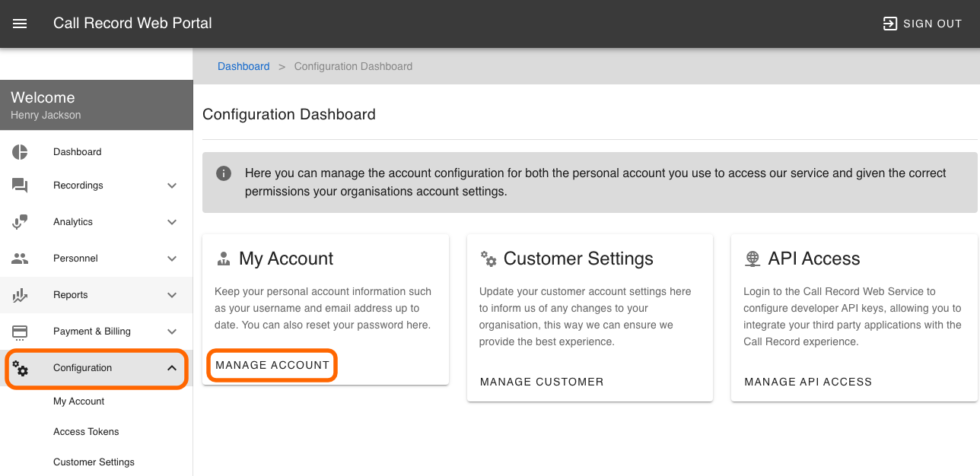Click the globe icon beside API Access

[752, 259]
